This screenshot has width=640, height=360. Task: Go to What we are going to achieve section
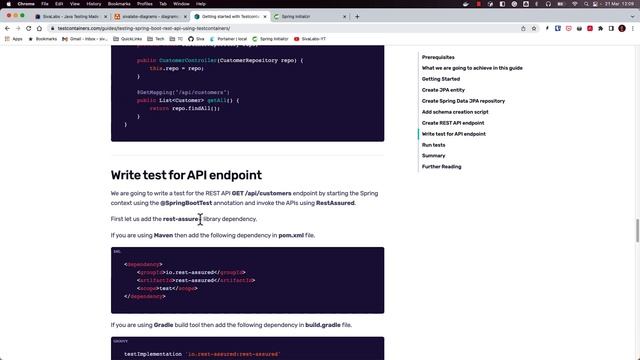[x=472, y=68]
